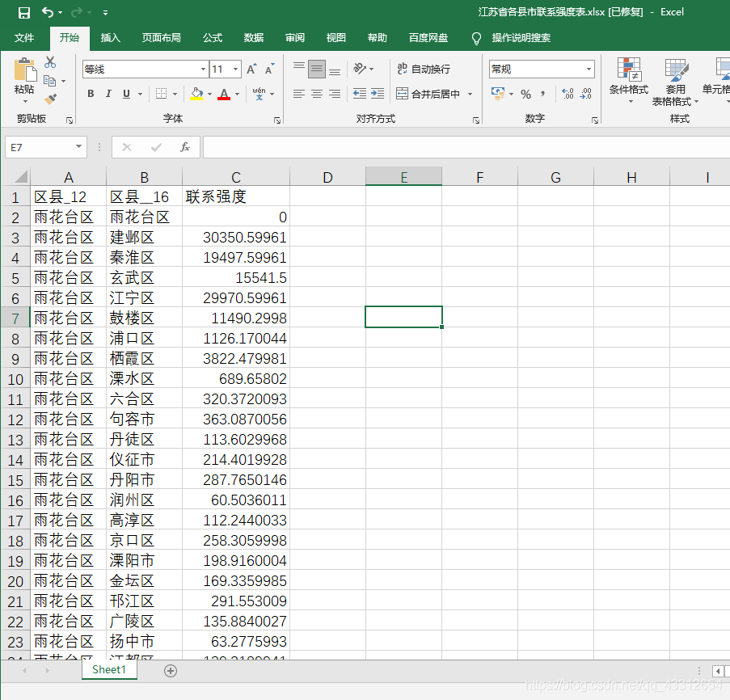Image resolution: width=730 pixels, height=700 pixels.
Task: Click the Increase Font Size icon
Action: click(x=251, y=70)
